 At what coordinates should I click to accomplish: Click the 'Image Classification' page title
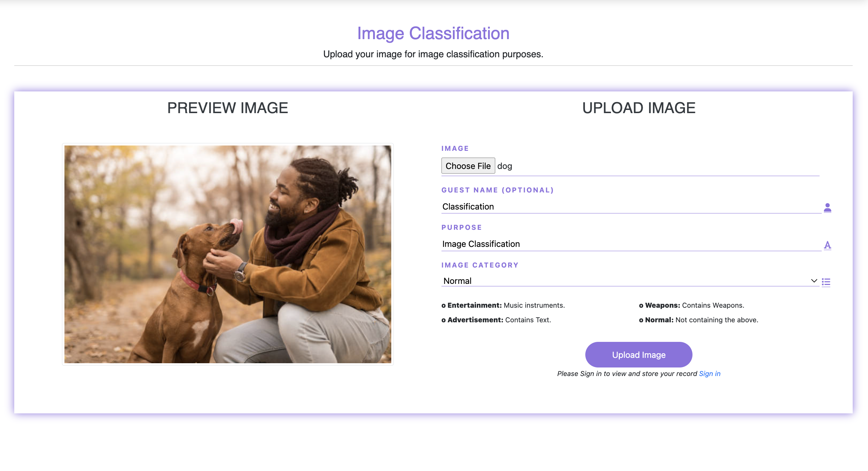(433, 33)
